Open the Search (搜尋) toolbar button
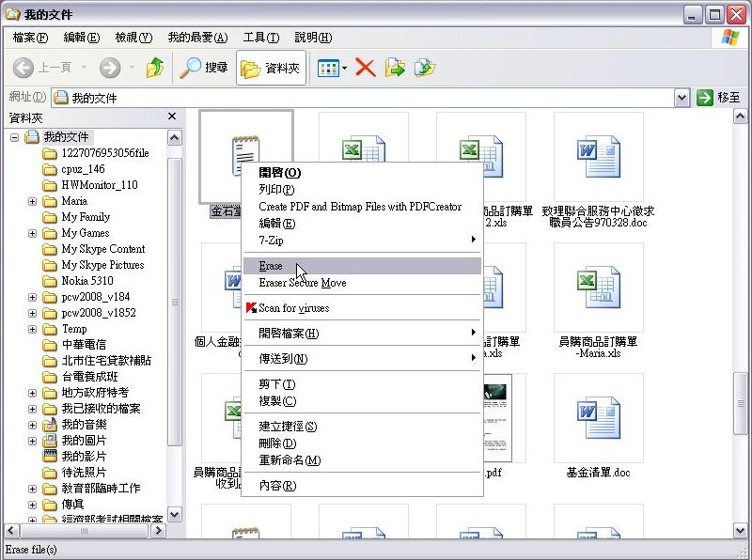This screenshot has width=752, height=560. click(x=203, y=68)
